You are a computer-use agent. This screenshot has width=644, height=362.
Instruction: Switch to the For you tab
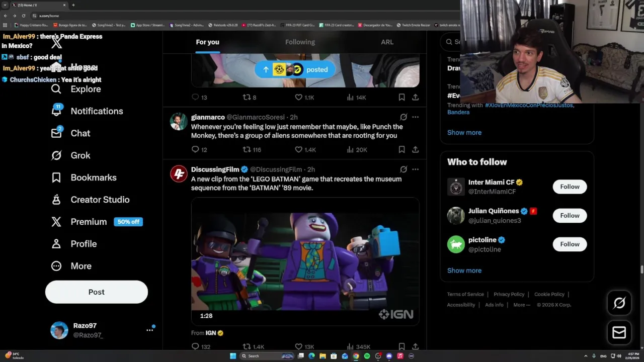207,42
